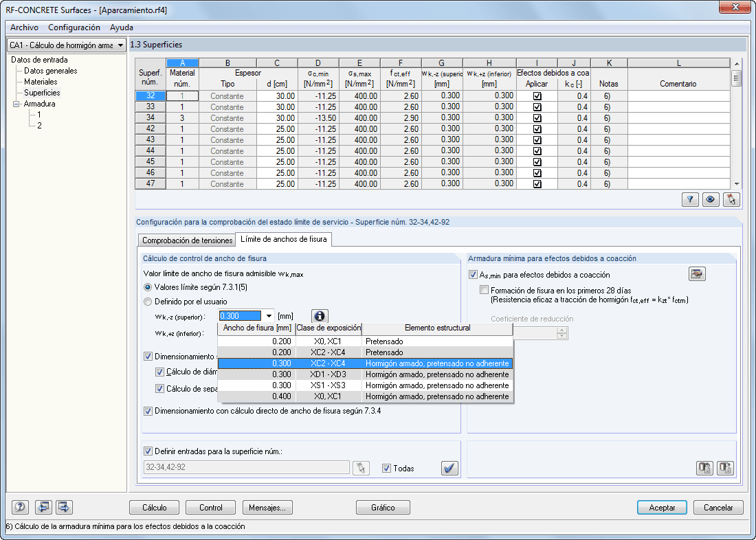Open the Mensajes... button

267,508
